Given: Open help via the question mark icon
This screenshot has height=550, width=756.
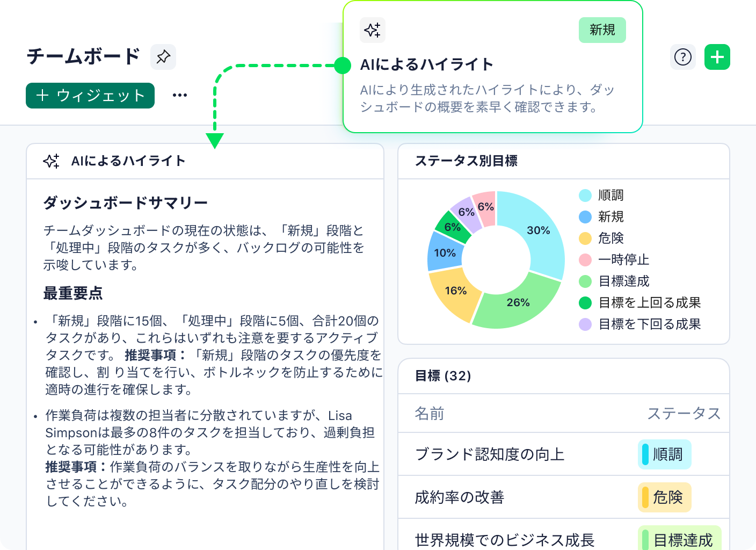Looking at the screenshot, I should [x=682, y=56].
